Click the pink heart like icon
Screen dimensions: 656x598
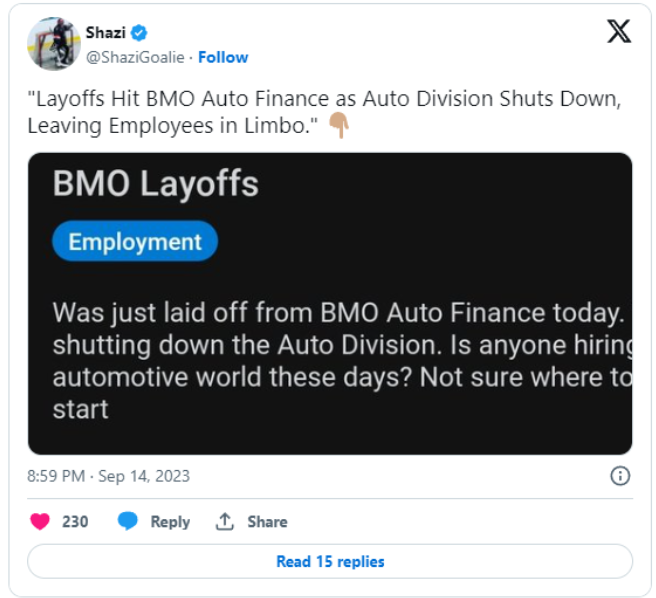pos(40,521)
